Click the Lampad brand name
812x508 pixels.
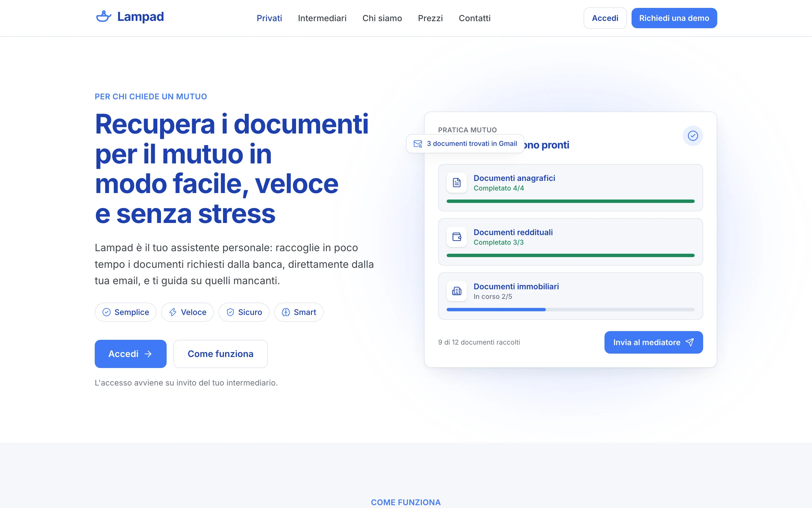click(140, 17)
